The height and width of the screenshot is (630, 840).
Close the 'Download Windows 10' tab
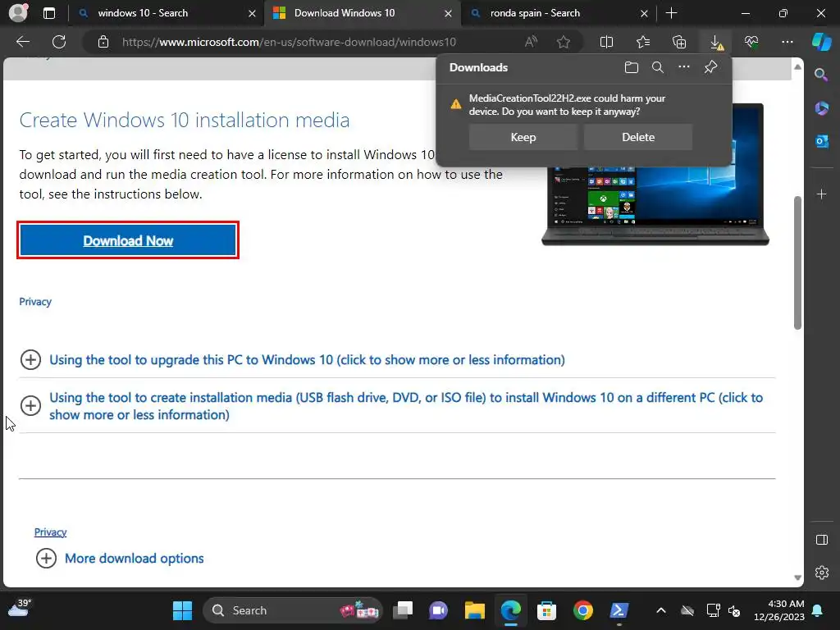click(x=448, y=13)
